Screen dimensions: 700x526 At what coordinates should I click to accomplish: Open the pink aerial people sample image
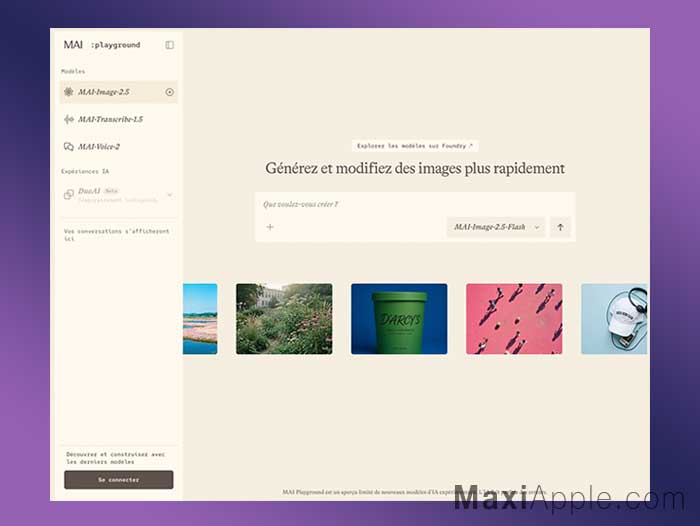click(514, 319)
